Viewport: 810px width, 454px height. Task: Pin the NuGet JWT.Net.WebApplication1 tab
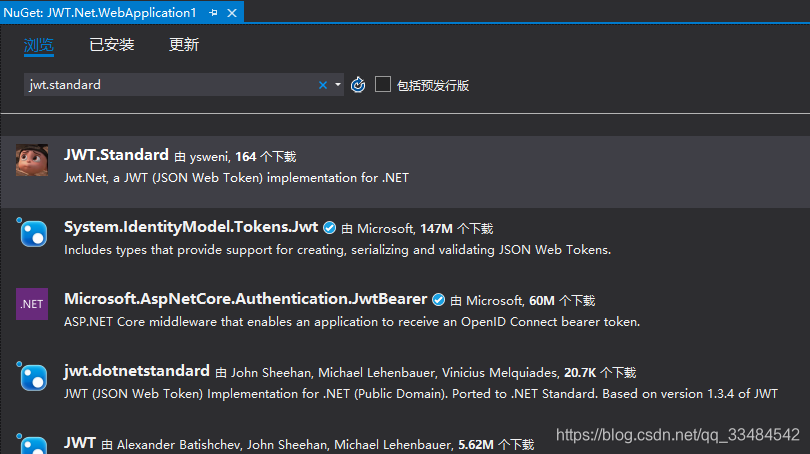[213, 13]
